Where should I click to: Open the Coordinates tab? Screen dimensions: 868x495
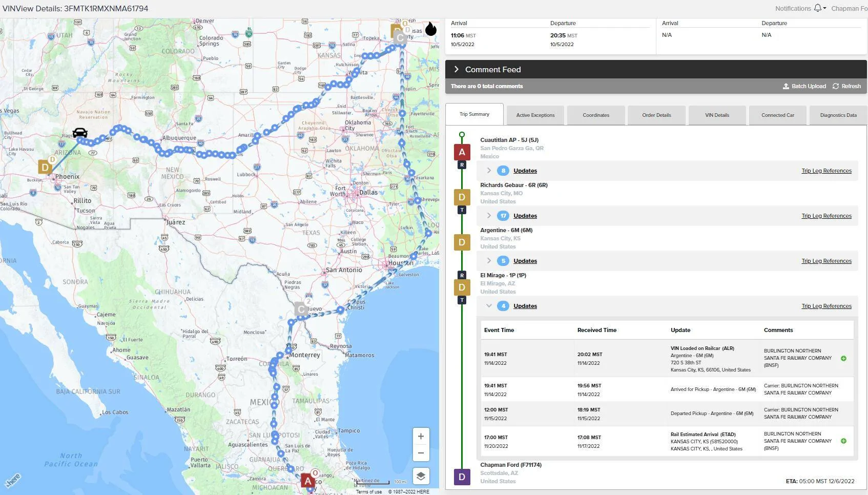click(596, 115)
